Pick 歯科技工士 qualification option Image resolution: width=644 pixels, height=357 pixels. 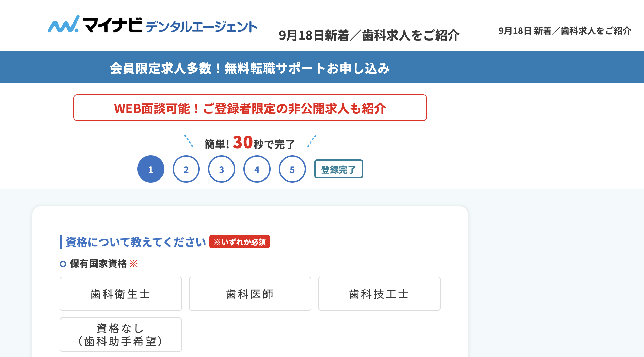pos(380,294)
